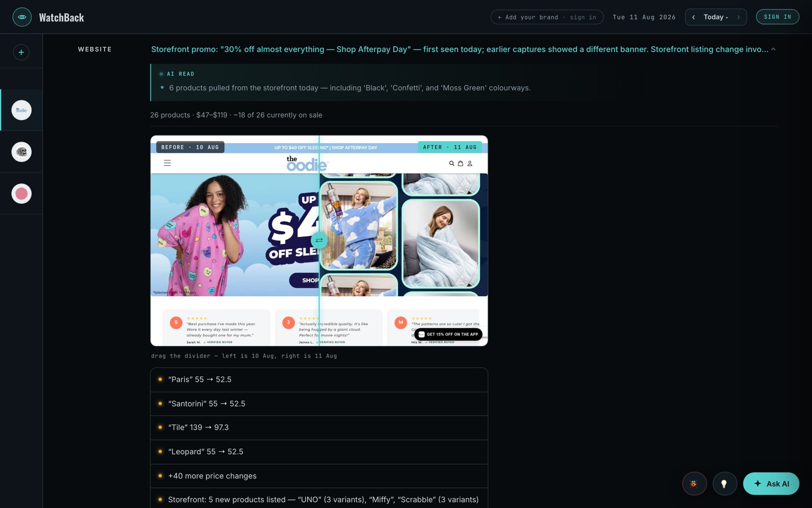Viewport: 812px width, 508px height.
Task: Click the AI READ summary line
Action: pos(350,88)
